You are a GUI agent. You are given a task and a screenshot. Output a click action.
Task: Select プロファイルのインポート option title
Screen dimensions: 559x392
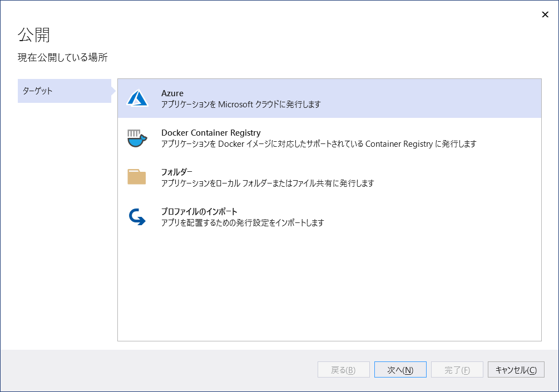tap(199, 212)
